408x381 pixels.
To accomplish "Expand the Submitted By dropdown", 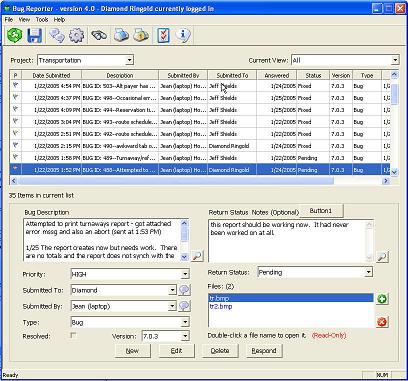I will click(172, 306).
